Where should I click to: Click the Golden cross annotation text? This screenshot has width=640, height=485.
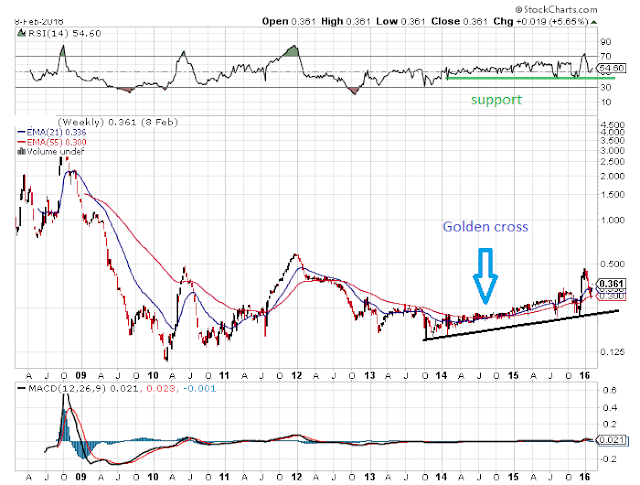[x=485, y=227]
